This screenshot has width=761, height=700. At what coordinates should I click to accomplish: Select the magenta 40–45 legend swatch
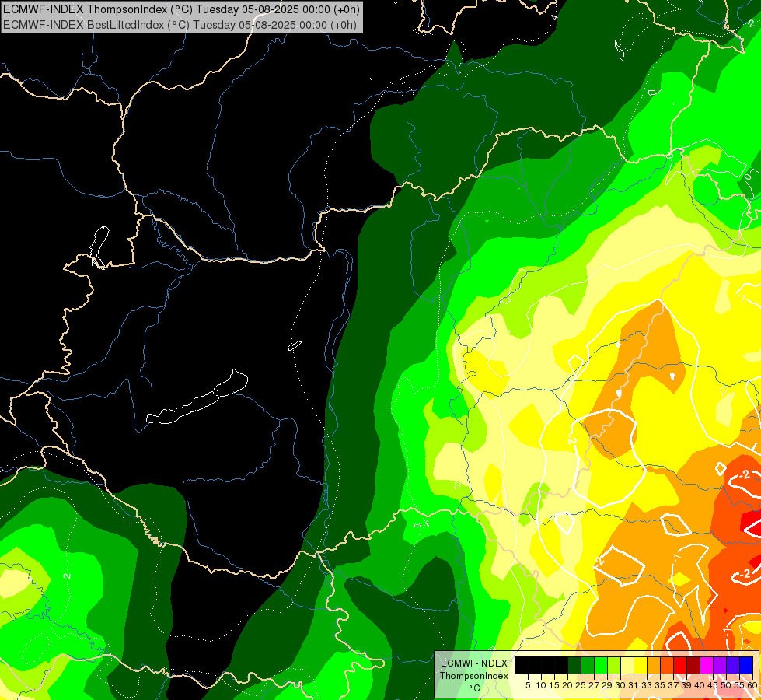tap(707, 666)
